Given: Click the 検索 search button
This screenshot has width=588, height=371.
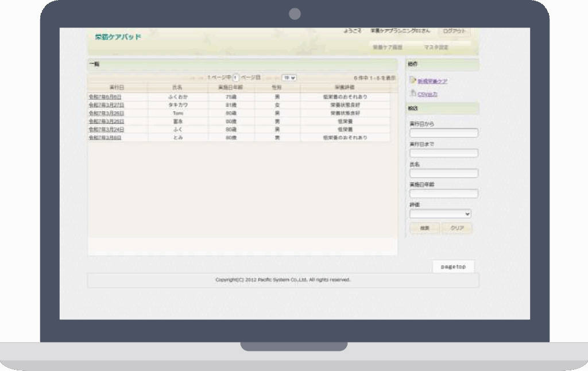Looking at the screenshot, I should (x=424, y=228).
